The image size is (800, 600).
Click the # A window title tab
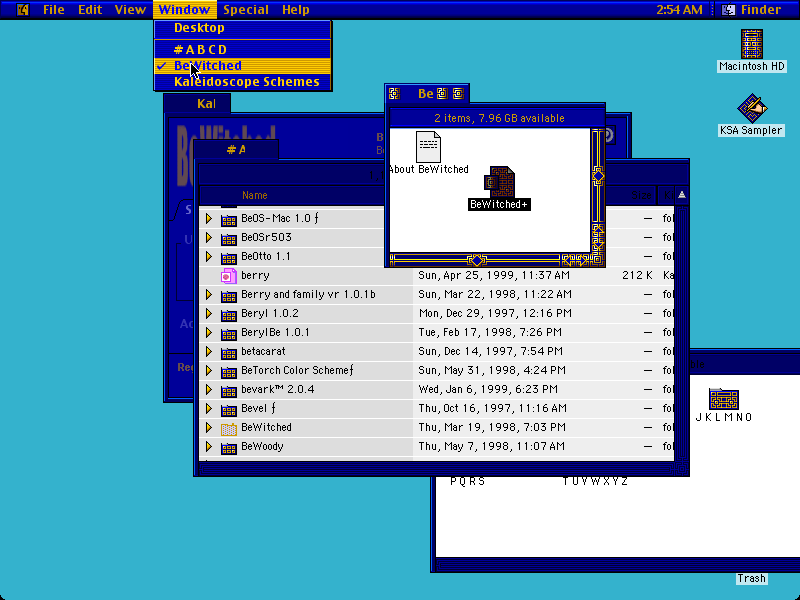236,149
